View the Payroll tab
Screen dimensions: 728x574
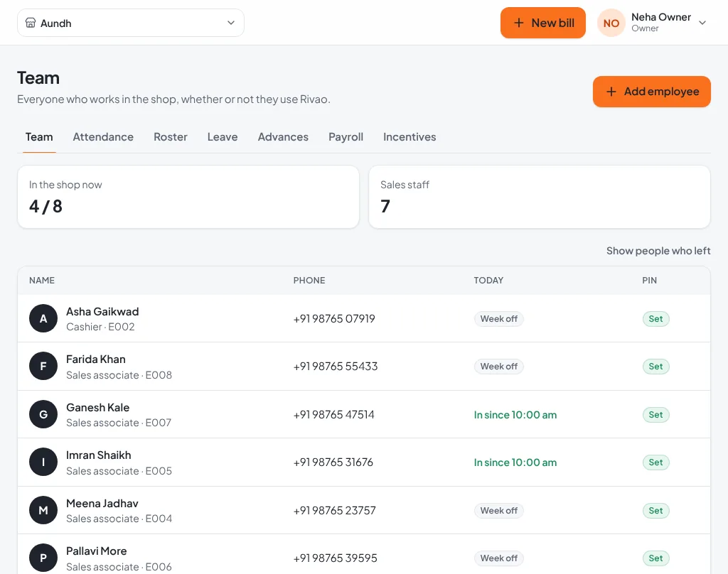346,137
